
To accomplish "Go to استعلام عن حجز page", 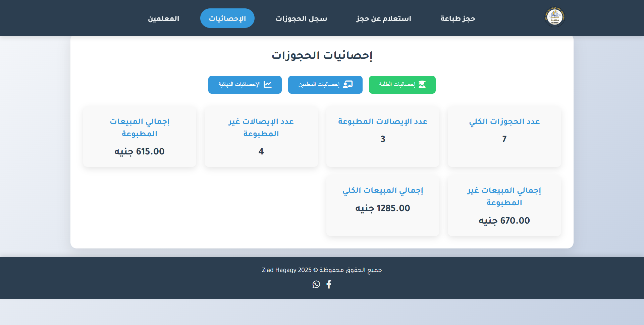I will click(x=384, y=18).
